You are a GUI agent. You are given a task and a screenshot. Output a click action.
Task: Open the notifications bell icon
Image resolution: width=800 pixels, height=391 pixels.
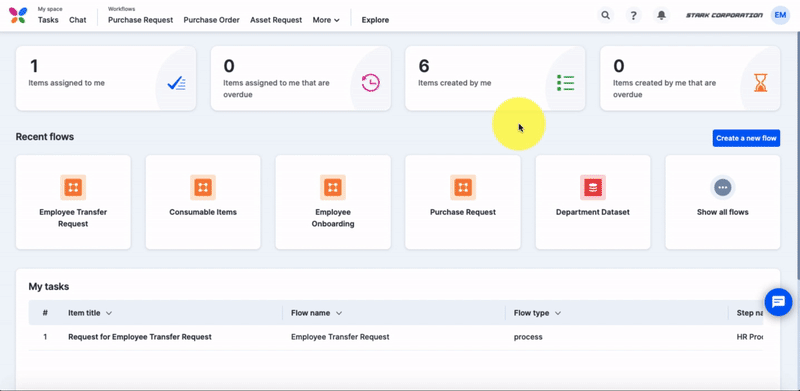[x=661, y=15]
